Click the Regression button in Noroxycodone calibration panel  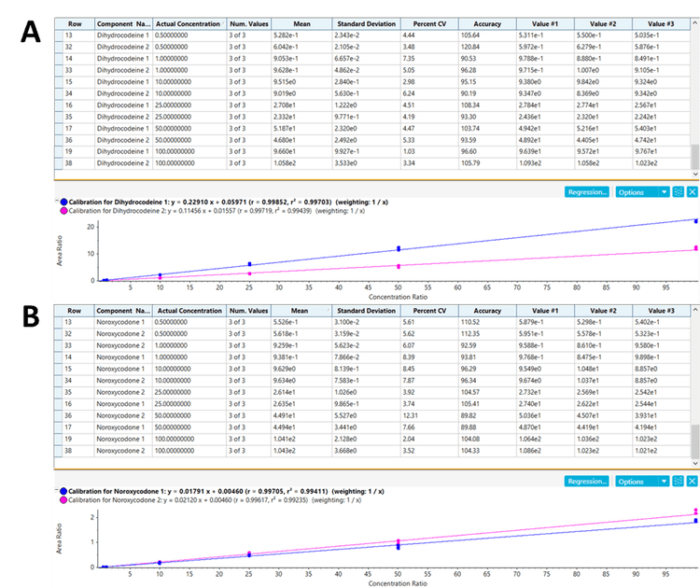click(x=587, y=482)
